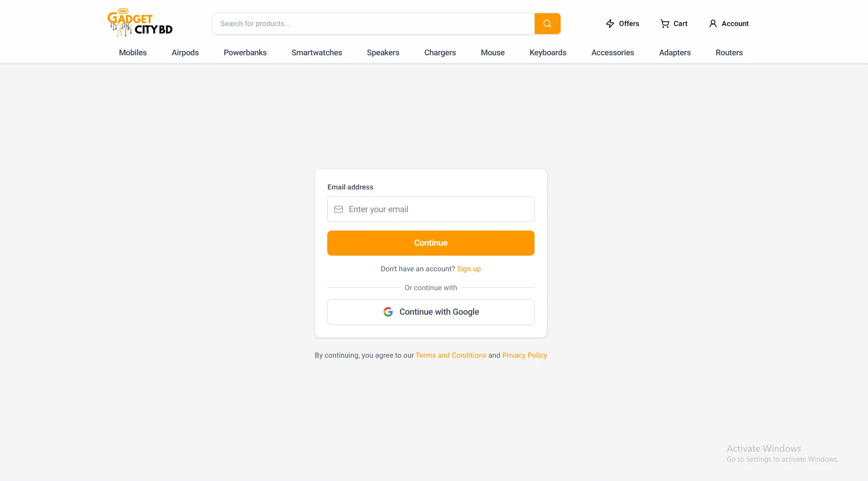868x481 pixels.
Task: Click the Google logo on the sign-in button
Action: click(x=388, y=312)
